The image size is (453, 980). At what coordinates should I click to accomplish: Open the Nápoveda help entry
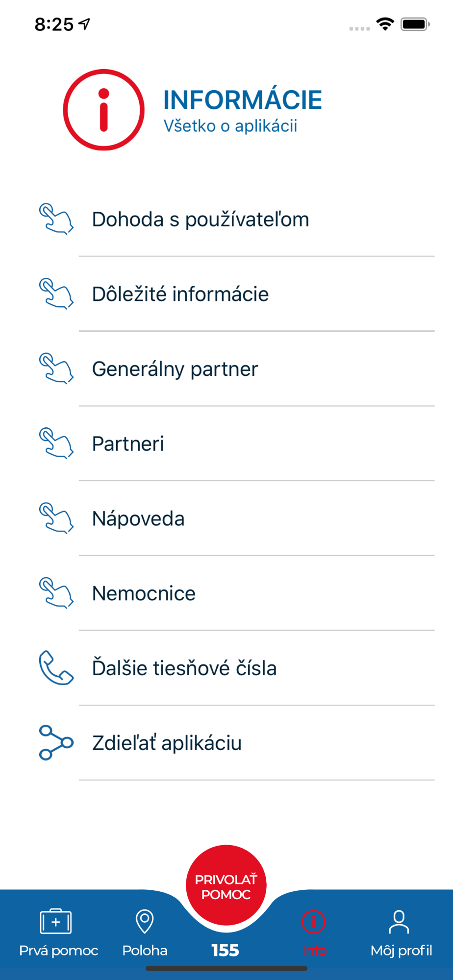point(138,518)
